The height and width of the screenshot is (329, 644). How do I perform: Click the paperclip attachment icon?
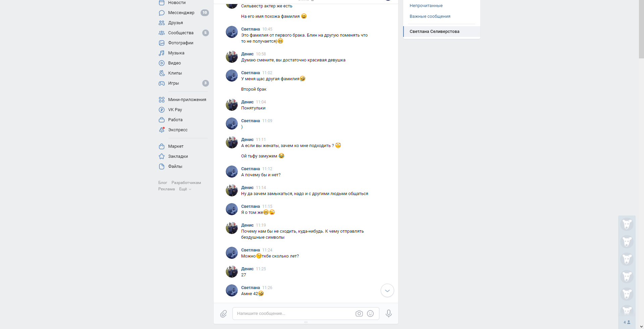coord(223,314)
